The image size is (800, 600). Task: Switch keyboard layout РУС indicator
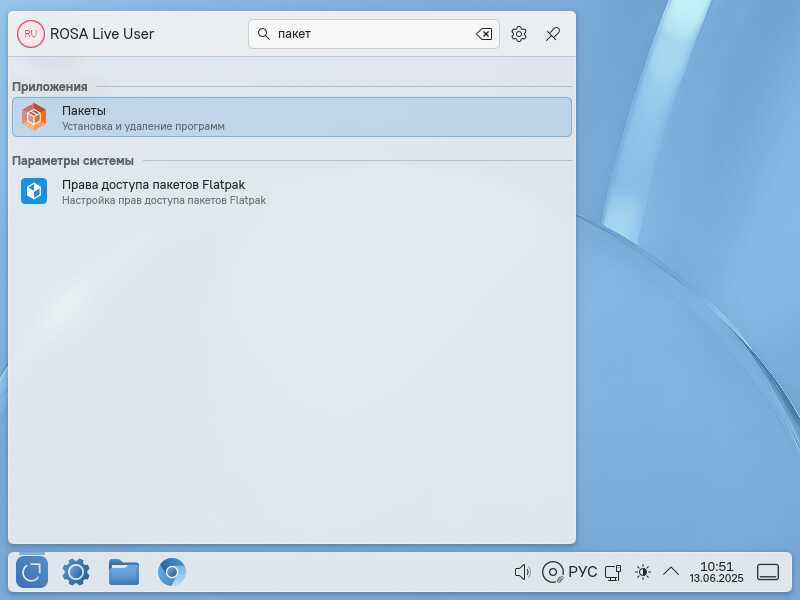[x=582, y=572]
